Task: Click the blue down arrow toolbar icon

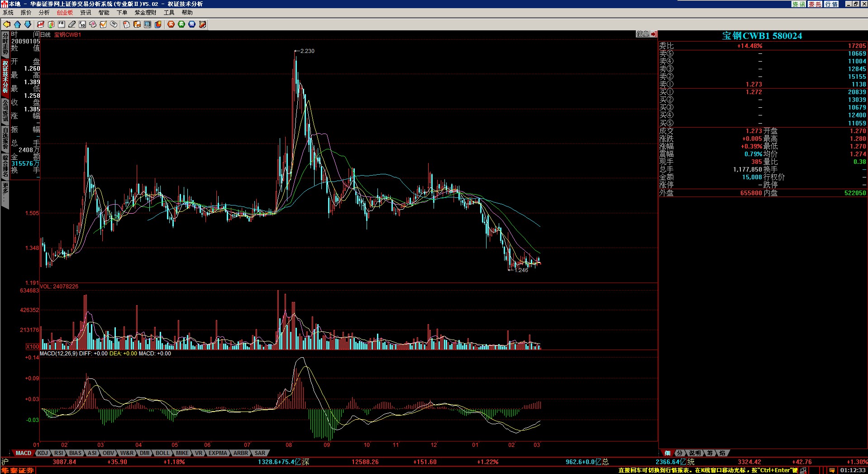Action: pos(28,24)
